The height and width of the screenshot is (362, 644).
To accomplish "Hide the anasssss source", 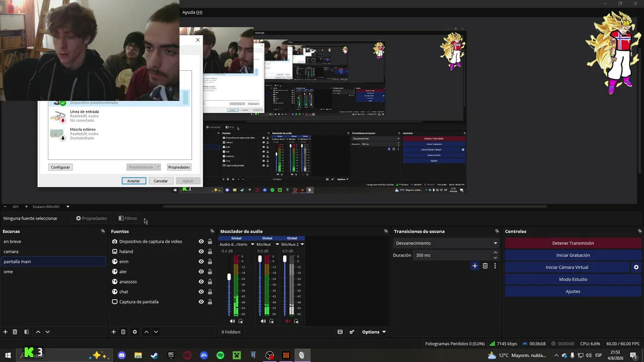I will pyautogui.click(x=201, y=282).
